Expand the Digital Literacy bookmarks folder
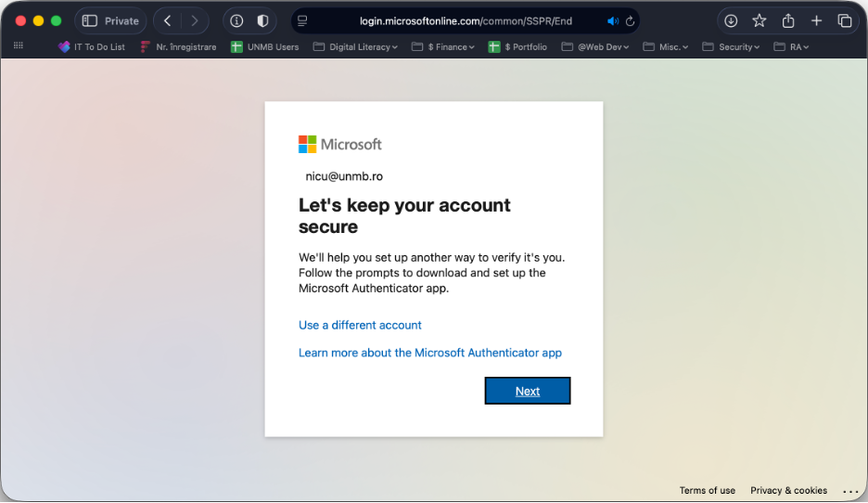The image size is (868, 503). coord(355,46)
